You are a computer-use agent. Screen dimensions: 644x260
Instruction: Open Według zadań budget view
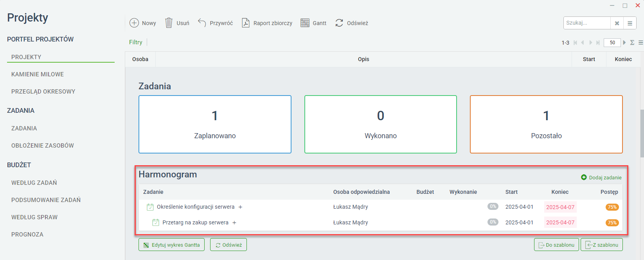coord(34,183)
